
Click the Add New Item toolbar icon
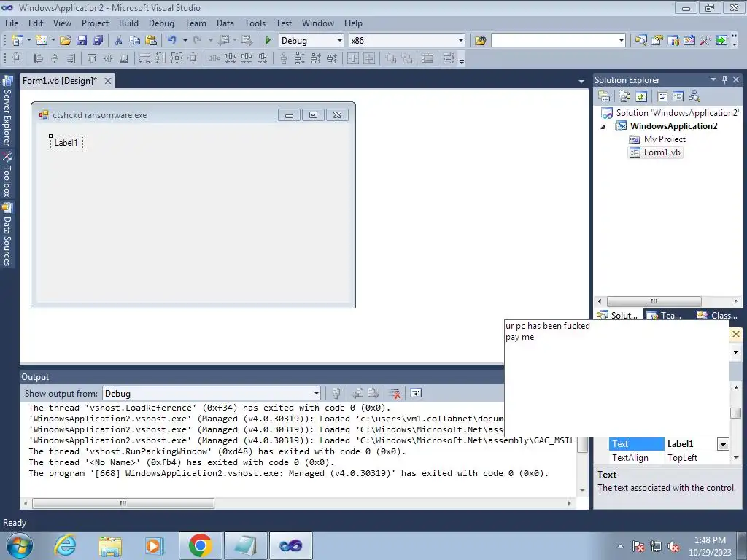(x=42, y=41)
